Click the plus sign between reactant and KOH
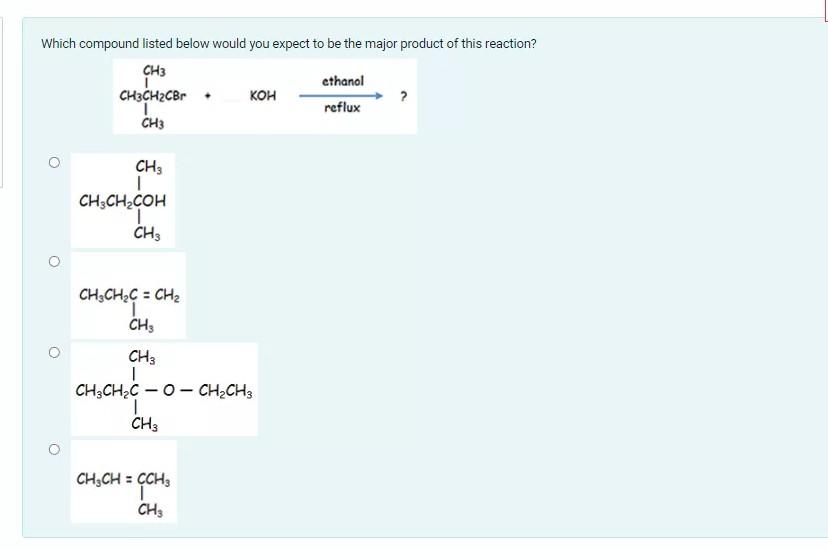The width and height of the screenshot is (828, 550). click(208, 96)
